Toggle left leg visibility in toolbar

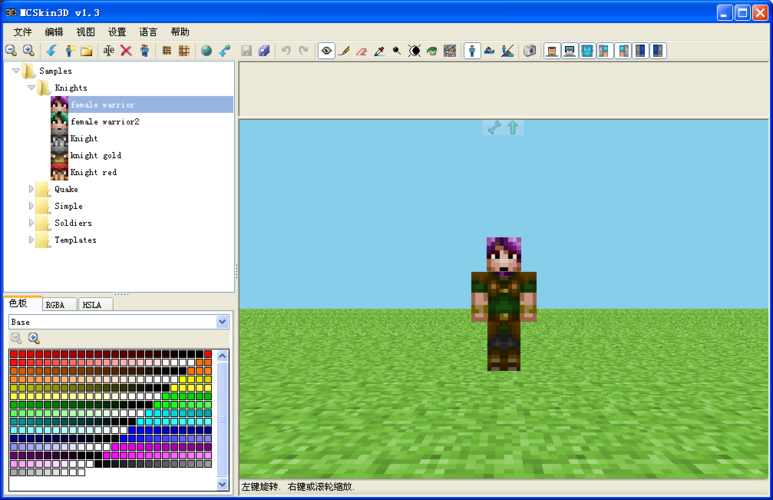640,50
